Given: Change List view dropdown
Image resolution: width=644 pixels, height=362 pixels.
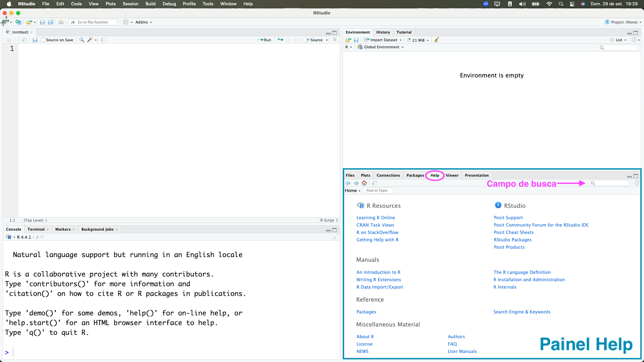Looking at the screenshot, I should [x=618, y=40].
